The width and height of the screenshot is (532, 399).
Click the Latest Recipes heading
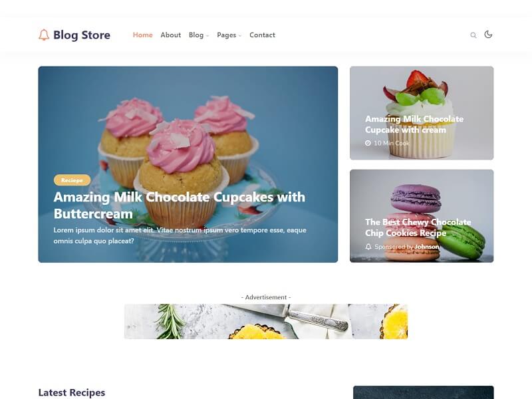72,392
